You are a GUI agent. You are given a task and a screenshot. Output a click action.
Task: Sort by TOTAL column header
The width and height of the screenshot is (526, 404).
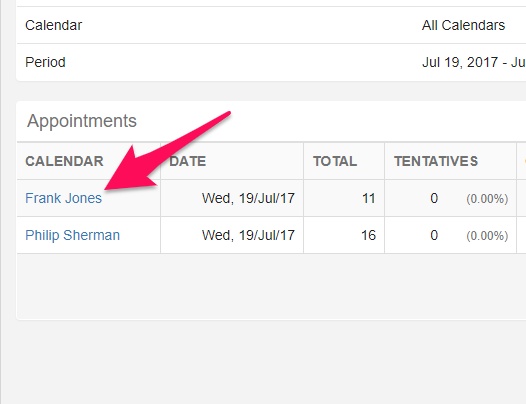point(335,161)
